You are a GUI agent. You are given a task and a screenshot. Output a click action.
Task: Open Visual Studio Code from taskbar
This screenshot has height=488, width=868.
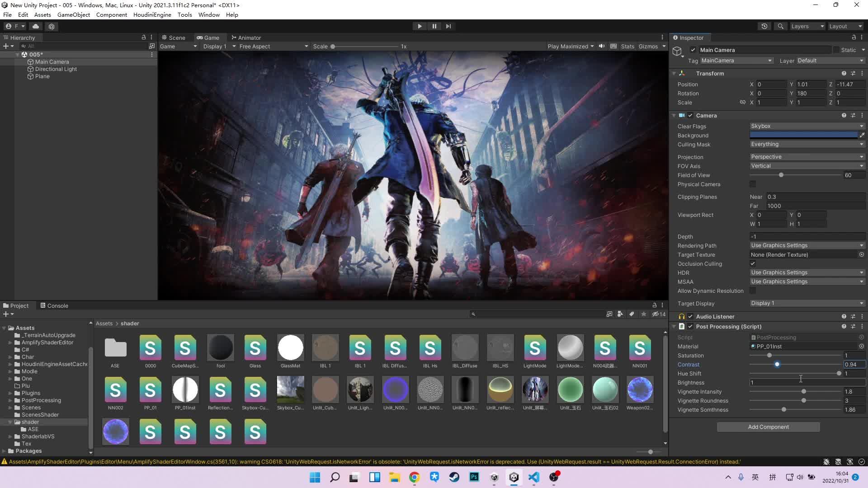click(x=534, y=477)
